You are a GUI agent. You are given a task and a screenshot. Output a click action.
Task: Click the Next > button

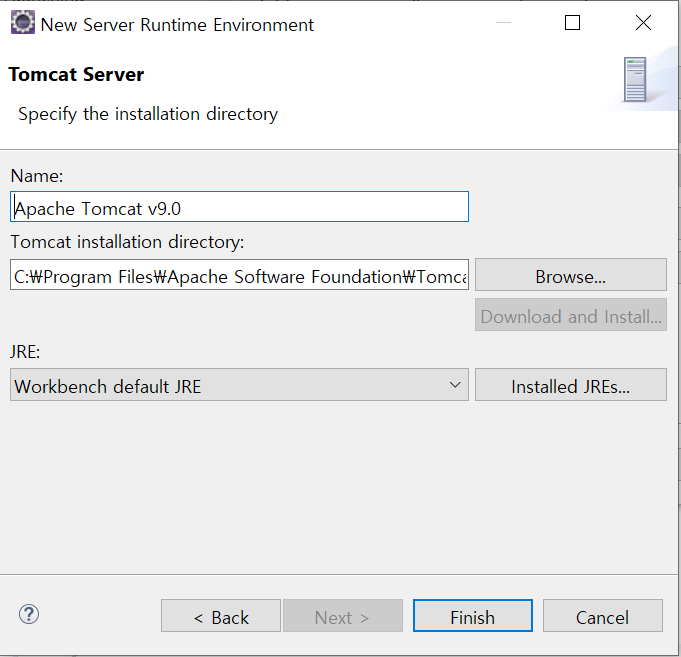[x=343, y=616]
